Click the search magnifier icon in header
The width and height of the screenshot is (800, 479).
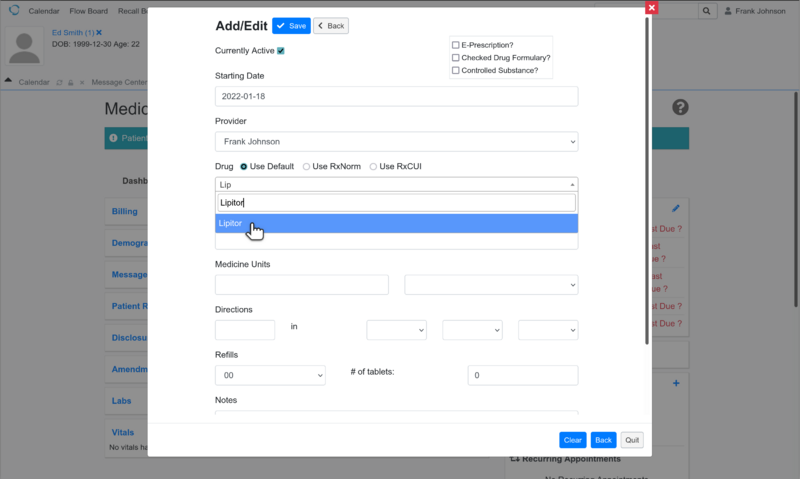706,10
